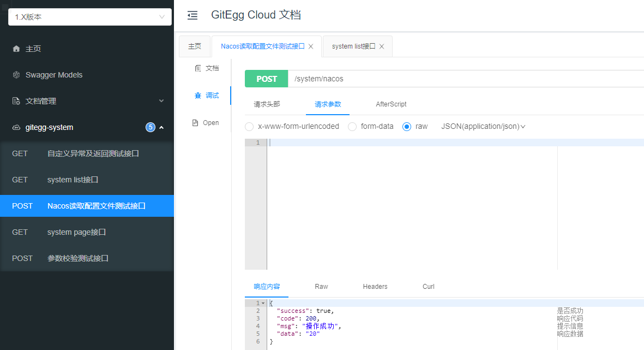The image size is (644, 350).
Task: Click the 文档 side tab
Action: coord(207,68)
